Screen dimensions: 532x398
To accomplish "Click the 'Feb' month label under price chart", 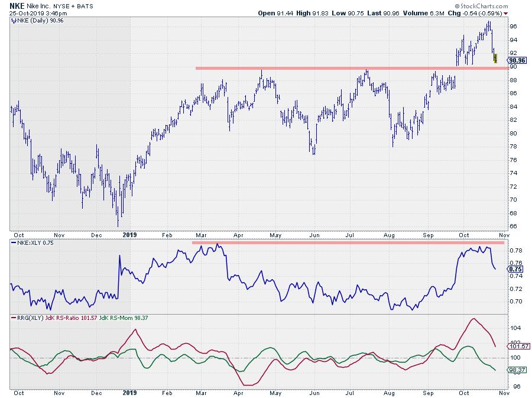I will coord(167,235).
